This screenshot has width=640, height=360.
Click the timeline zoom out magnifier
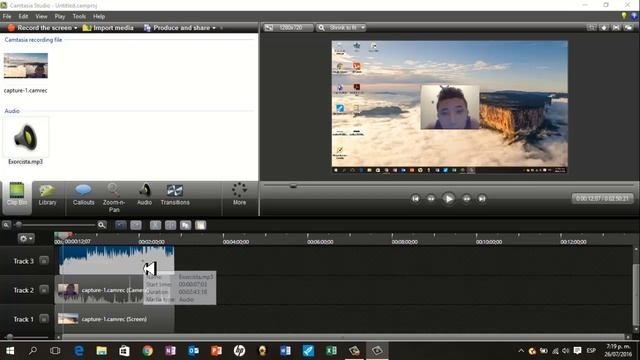pyautogui.click(x=6, y=225)
